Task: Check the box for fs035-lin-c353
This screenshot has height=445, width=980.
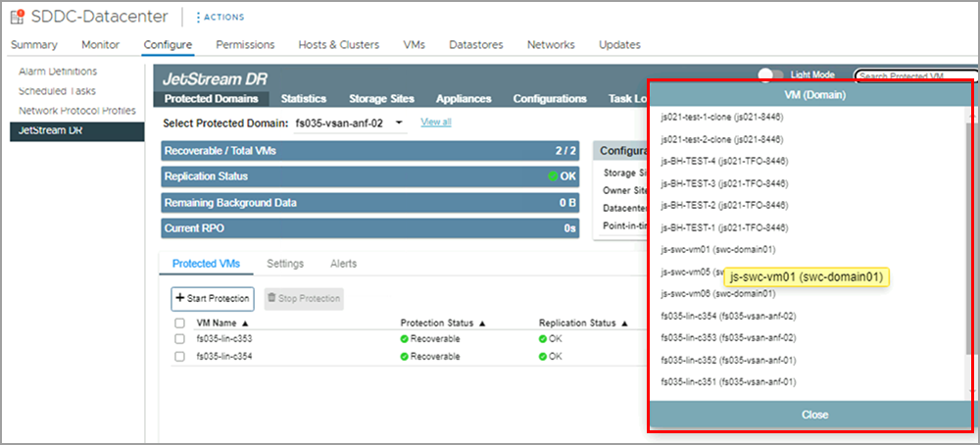Action: 179,339
